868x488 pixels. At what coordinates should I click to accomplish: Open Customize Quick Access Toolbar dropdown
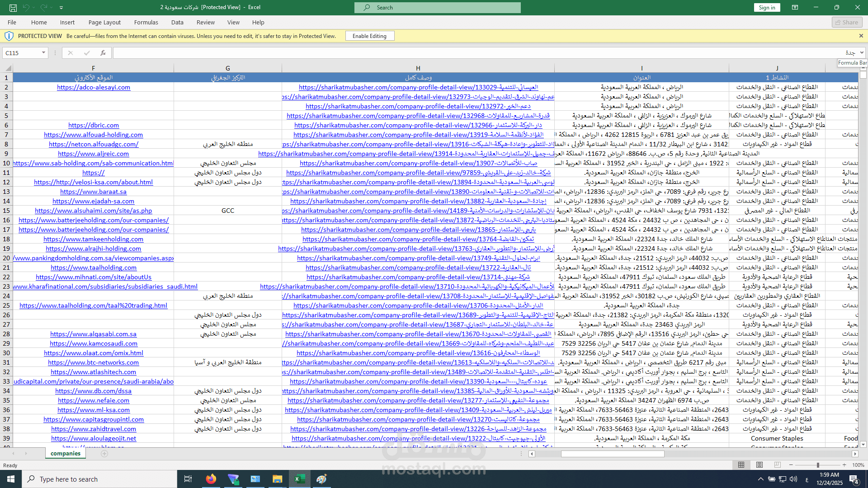61,8
